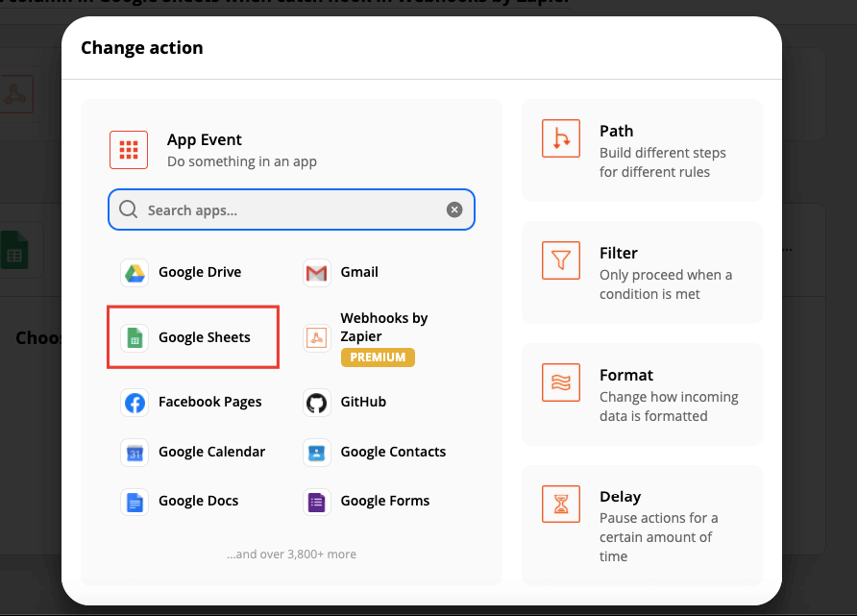Screen dimensions: 857x616
Task: Select the Google Docs icon
Action: click(x=135, y=502)
